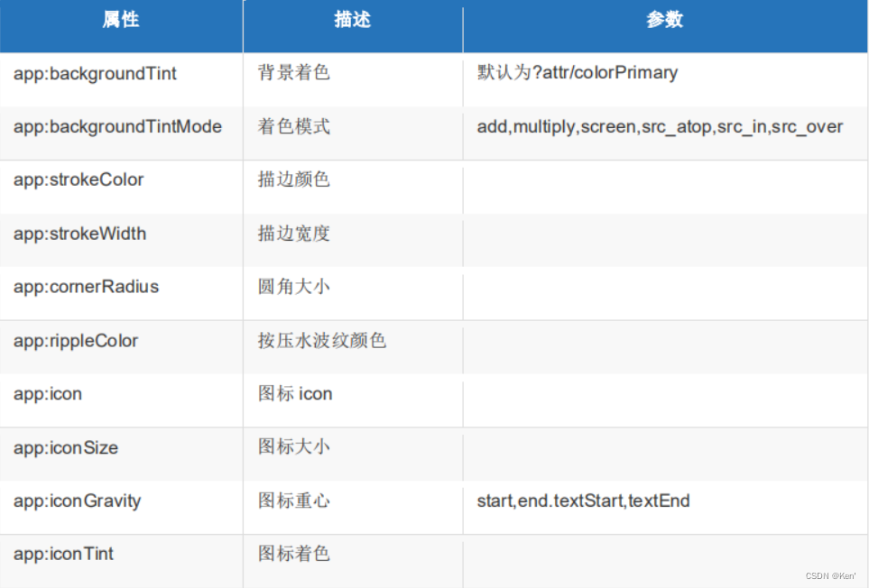This screenshot has height=588, width=869.
Task: Select the app:strokeColor attribute
Action: (x=79, y=180)
